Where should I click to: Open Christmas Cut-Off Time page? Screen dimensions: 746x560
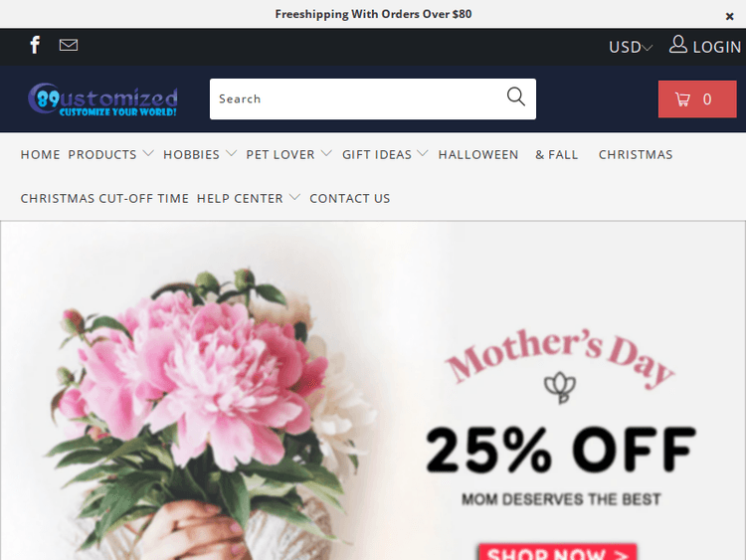tap(104, 198)
